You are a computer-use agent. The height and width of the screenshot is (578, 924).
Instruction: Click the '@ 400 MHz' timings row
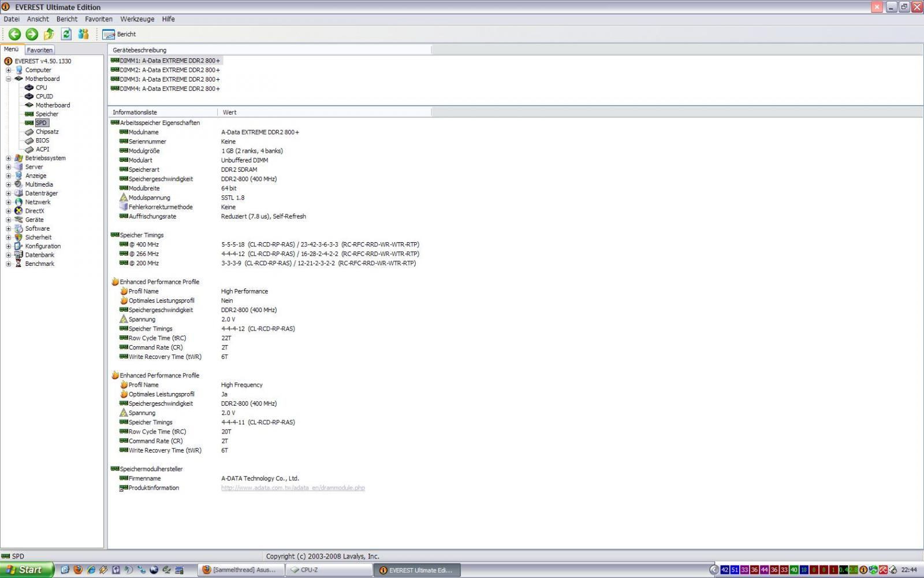[269, 244]
